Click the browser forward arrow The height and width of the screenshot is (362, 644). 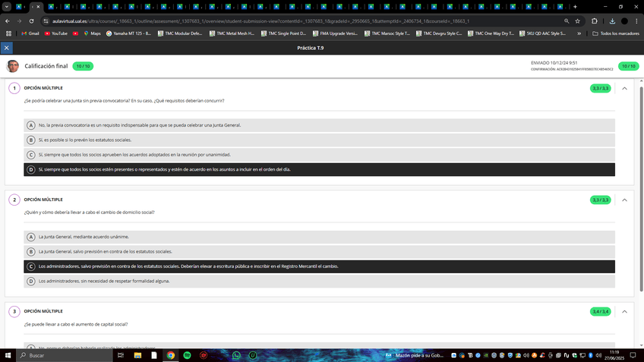19,21
